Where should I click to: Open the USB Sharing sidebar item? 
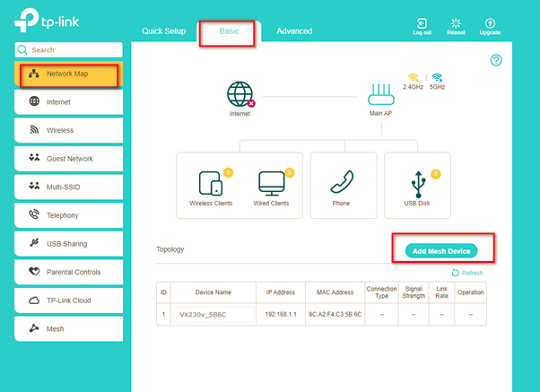pos(68,243)
